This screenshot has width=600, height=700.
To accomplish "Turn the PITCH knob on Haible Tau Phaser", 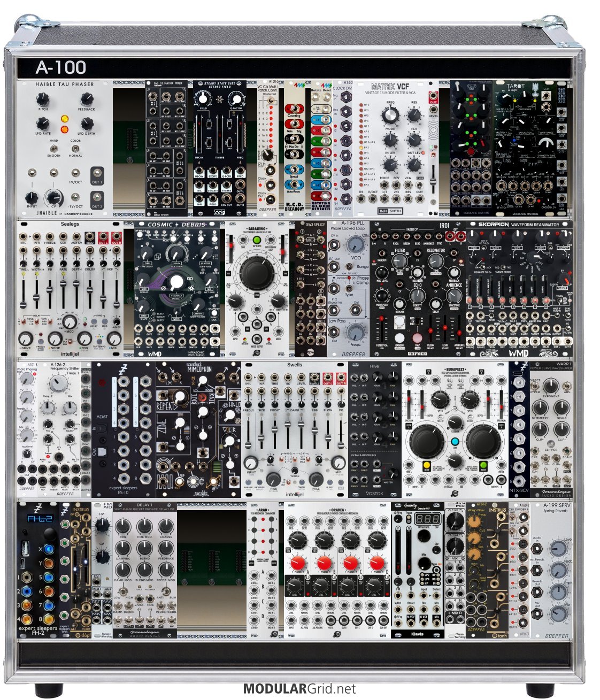I will (x=43, y=98).
